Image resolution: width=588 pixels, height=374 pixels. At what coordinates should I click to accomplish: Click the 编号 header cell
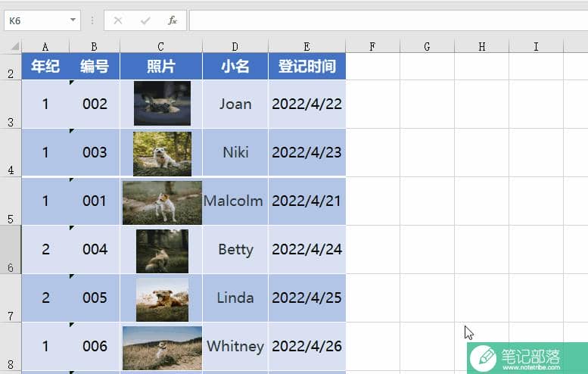coord(95,67)
